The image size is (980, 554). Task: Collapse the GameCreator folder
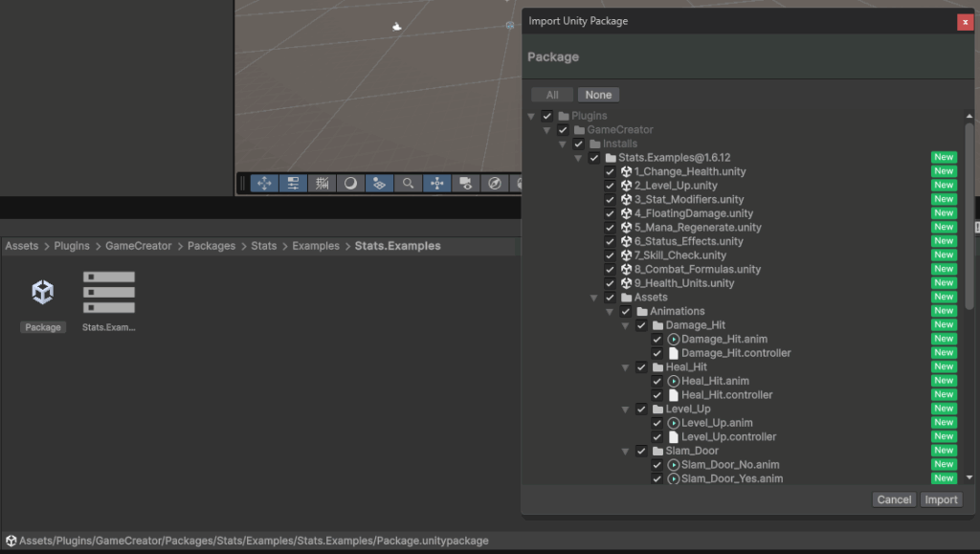[x=546, y=130]
